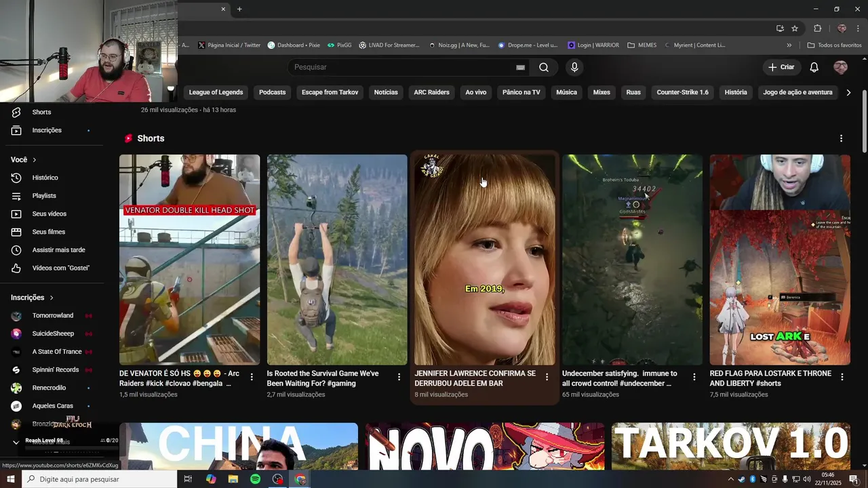868x488 pixels.
Task: Open the Chrome extensions puzzle icon
Action: point(817,28)
